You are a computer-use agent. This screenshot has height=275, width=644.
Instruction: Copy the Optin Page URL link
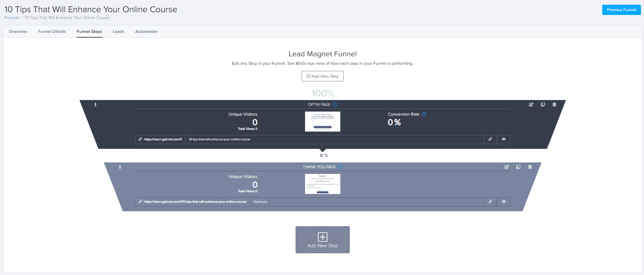(x=490, y=139)
